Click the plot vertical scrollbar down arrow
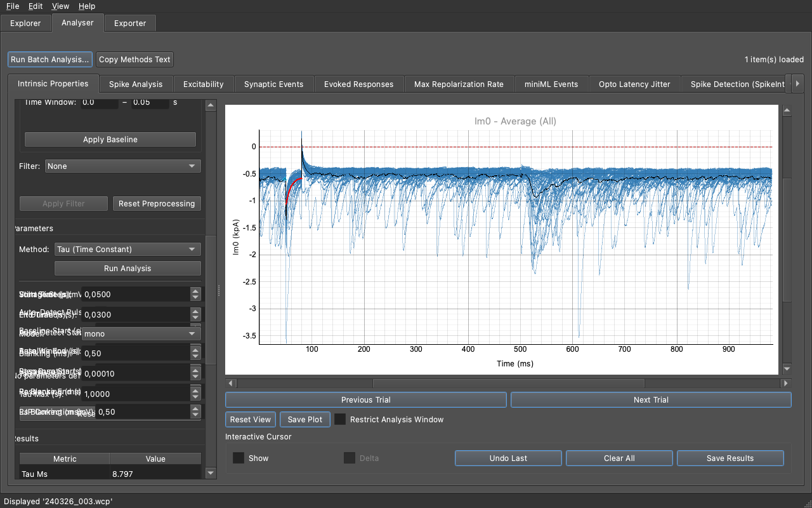Screen dimensions: 812x508 pos(787,368)
